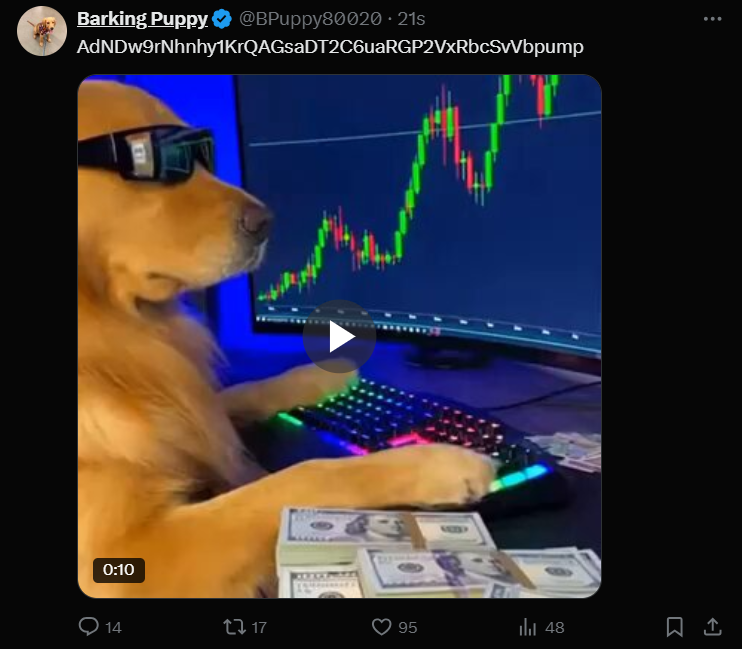Click the 95 likes count

(407, 628)
